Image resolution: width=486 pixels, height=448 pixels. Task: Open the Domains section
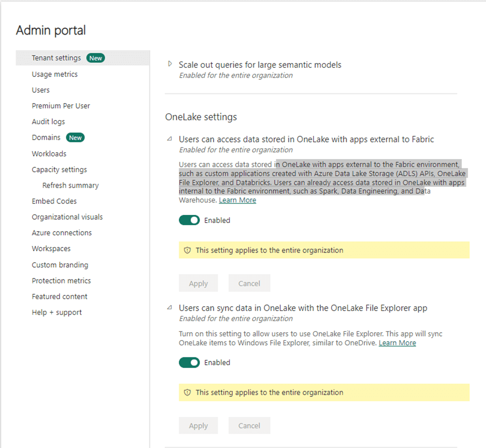coord(46,138)
